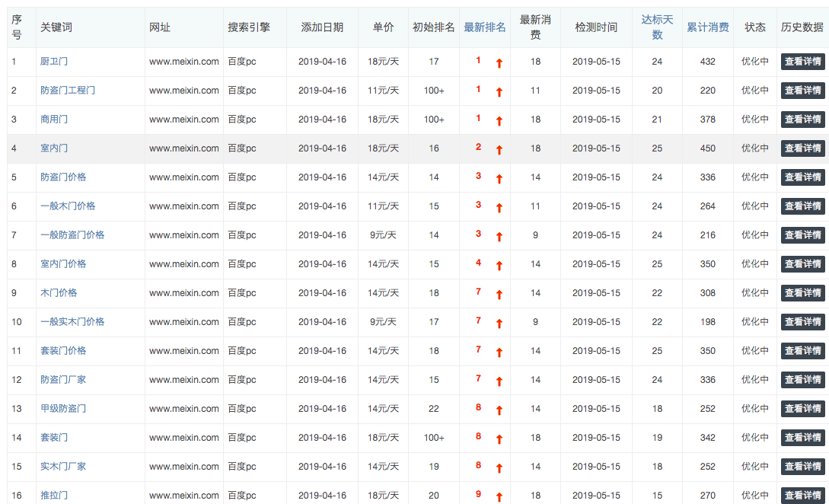Click red up arrow in 厨卫门 row

499,63
